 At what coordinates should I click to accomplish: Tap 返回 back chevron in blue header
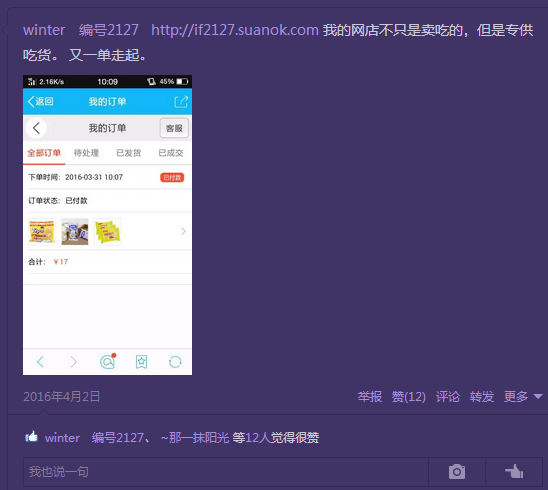coord(41,101)
